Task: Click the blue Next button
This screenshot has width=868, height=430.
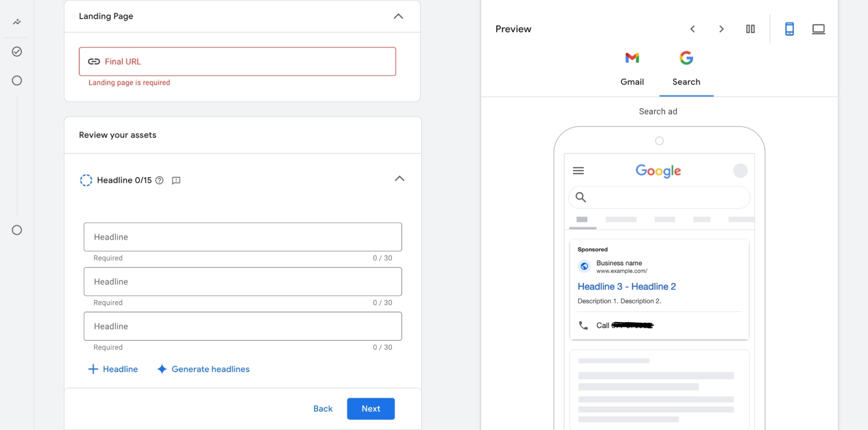Action: coord(371,409)
